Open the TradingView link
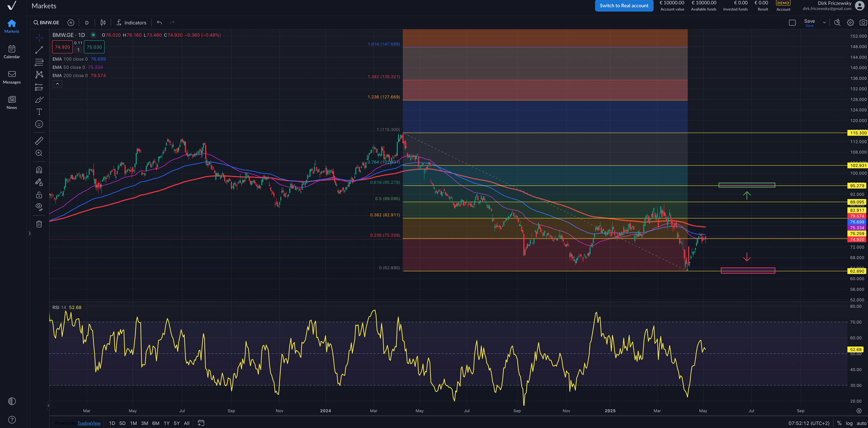Screen dimensions: 868x428 (x=89, y=423)
